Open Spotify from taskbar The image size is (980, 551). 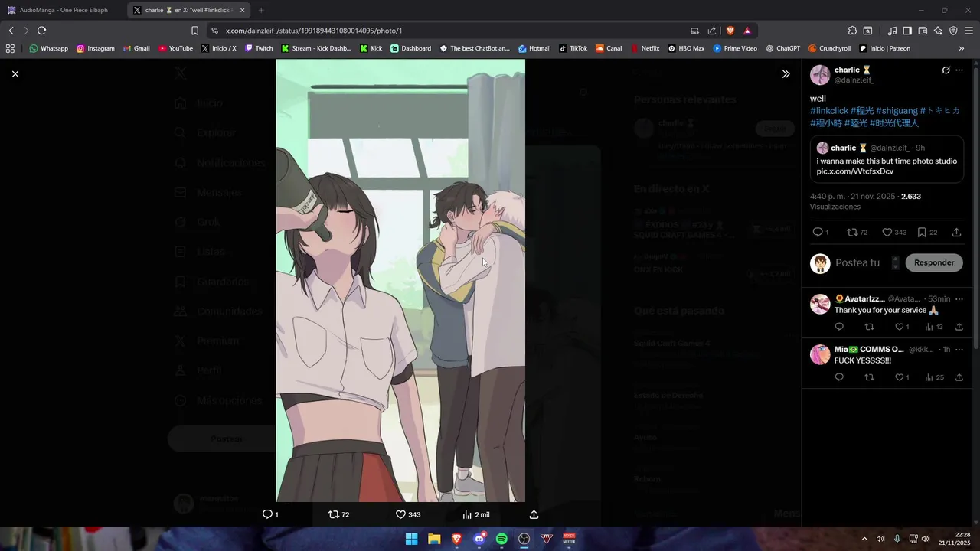tap(501, 539)
